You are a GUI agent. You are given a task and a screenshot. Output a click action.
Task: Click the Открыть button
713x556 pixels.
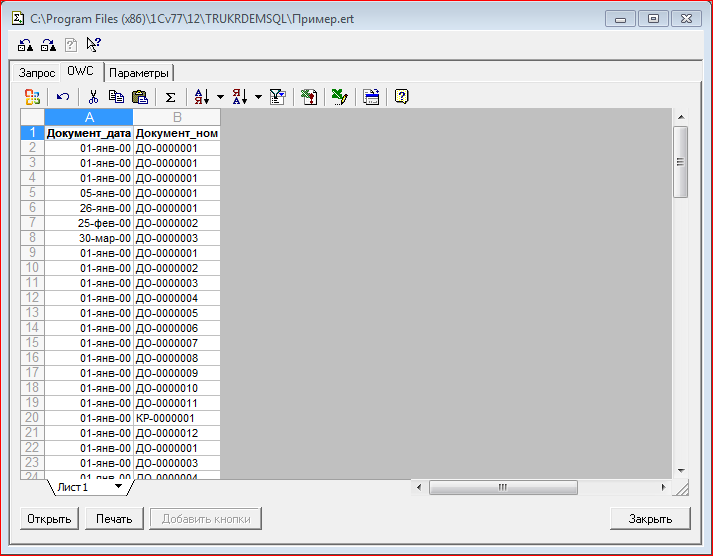48,519
